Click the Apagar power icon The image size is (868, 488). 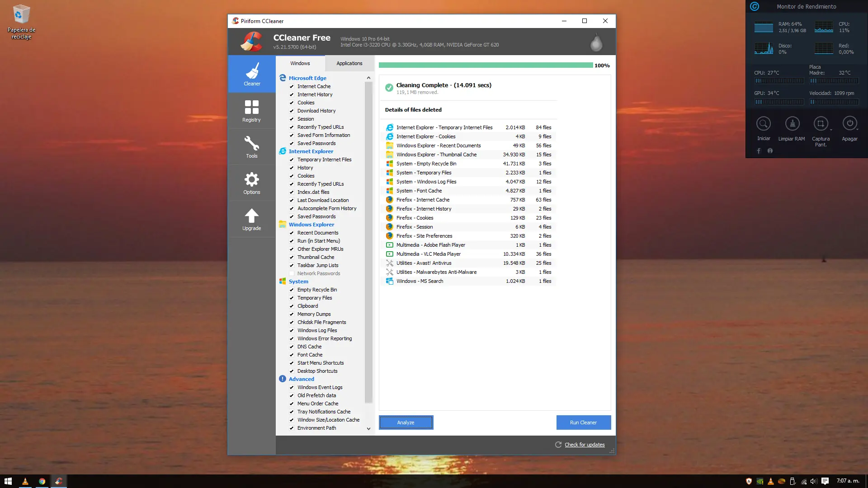[849, 124]
